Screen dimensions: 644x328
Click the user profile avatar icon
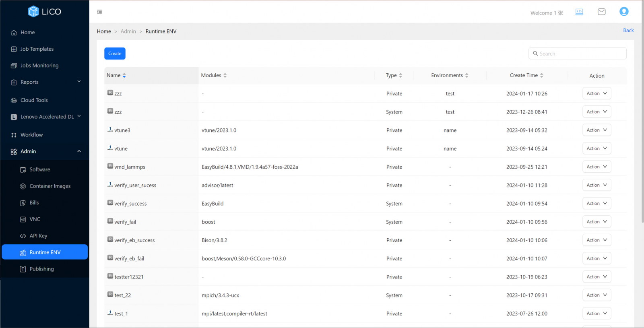pyautogui.click(x=623, y=12)
